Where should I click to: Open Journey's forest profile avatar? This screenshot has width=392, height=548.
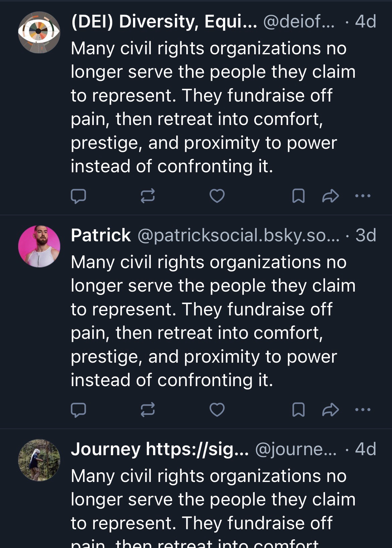click(x=39, y=460)
